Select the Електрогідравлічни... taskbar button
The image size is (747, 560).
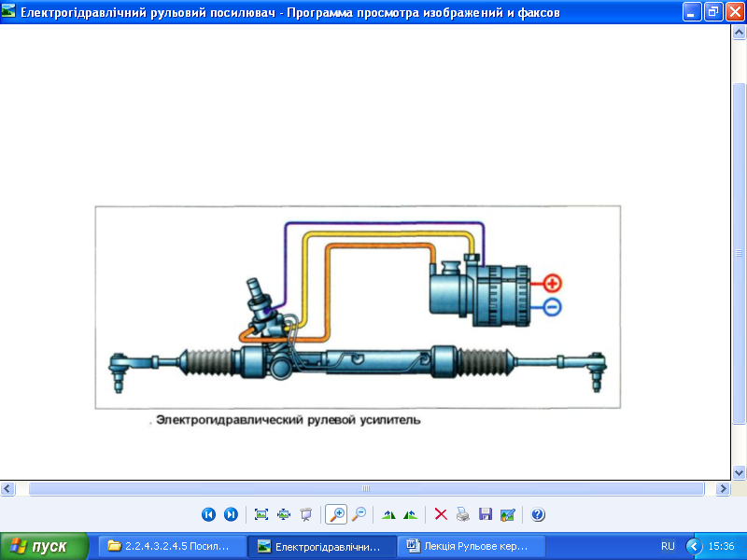tap(322, 546)
